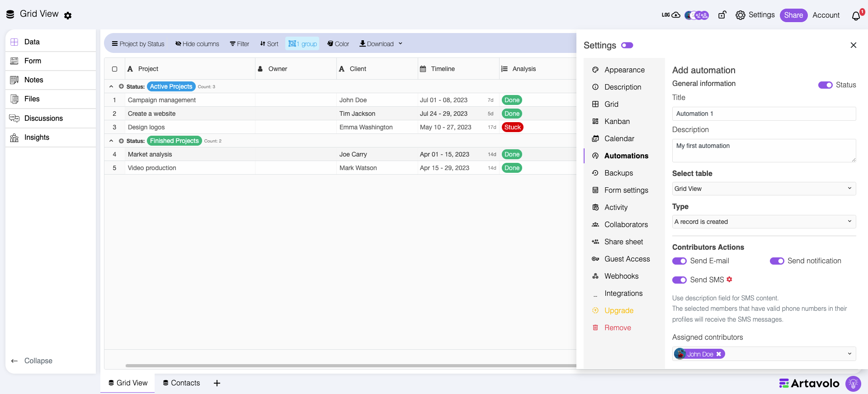The height and width of the screenshot is (394, 868).
Task: Open Data in the left sidebar
Action: (51, 42)
